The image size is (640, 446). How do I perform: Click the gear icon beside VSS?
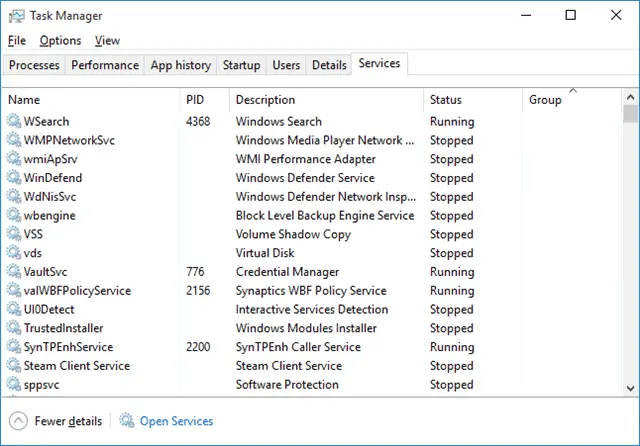point(14,234)
